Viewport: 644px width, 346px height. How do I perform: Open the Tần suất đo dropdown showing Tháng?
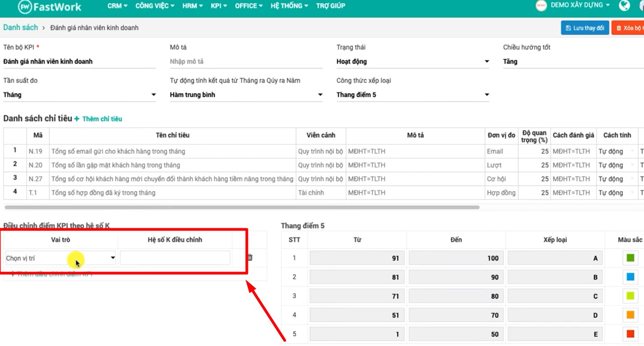tap(153, 94)
